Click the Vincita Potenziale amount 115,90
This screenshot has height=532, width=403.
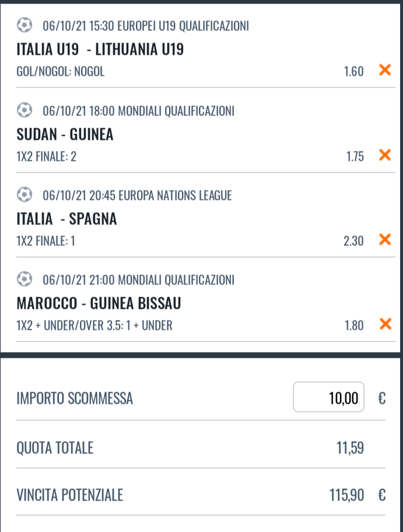[x=346, y=495]
